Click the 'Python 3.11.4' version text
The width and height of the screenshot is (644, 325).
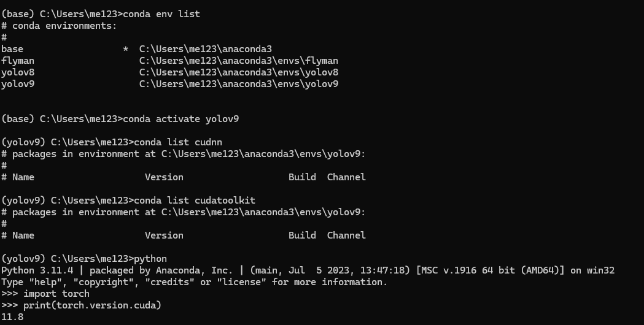tap(37, 270)
